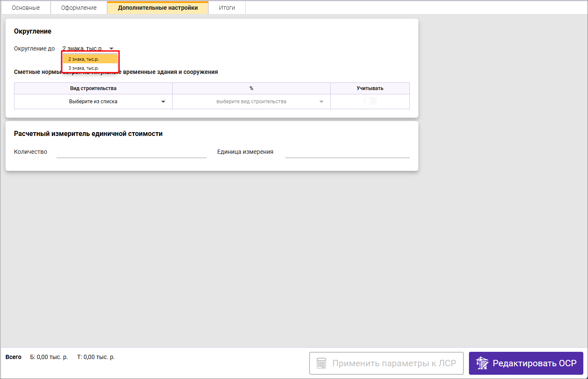This screenshot has height=379, width=588.
Task: Open the Оформление tab
Action: pos(79,8)
